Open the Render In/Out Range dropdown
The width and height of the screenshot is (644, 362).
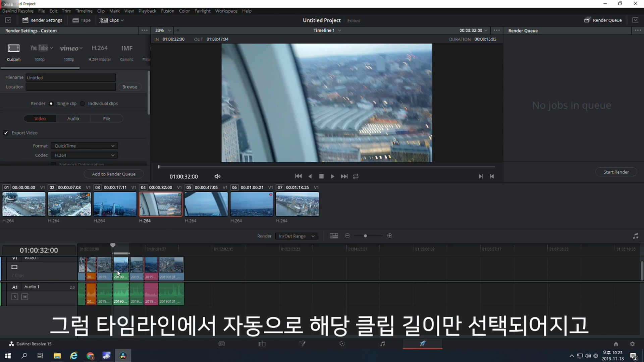(296, 236)
